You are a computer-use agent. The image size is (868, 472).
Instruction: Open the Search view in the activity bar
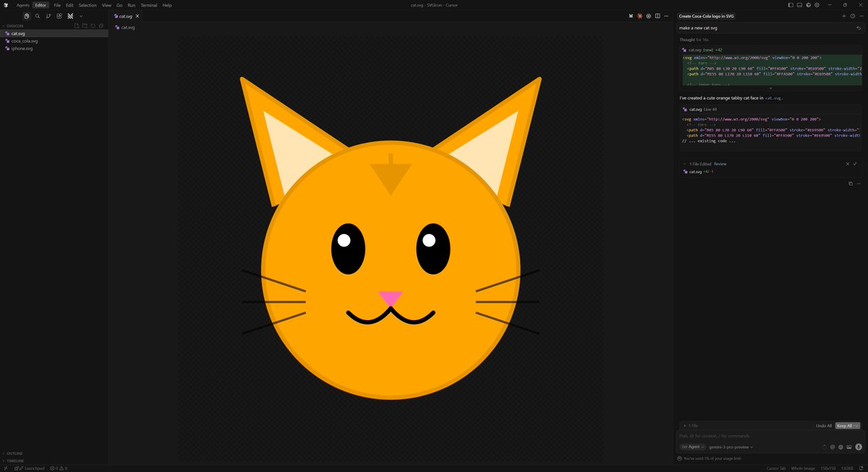tap(38, 16)
